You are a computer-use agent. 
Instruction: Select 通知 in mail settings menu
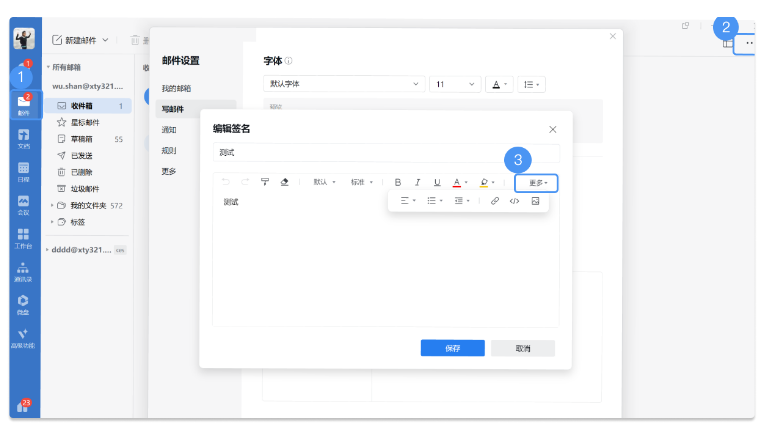click(x=169, y=130)
